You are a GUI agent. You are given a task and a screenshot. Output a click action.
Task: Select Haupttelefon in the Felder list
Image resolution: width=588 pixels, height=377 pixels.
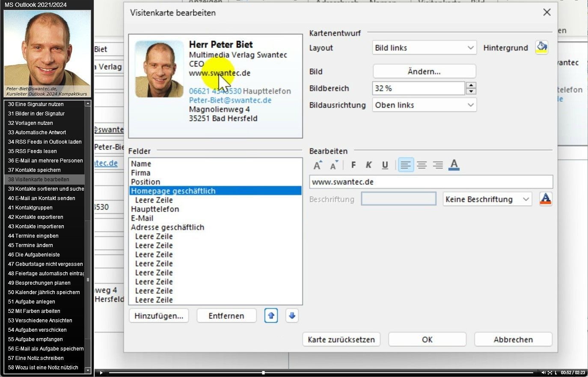point(155,209)
